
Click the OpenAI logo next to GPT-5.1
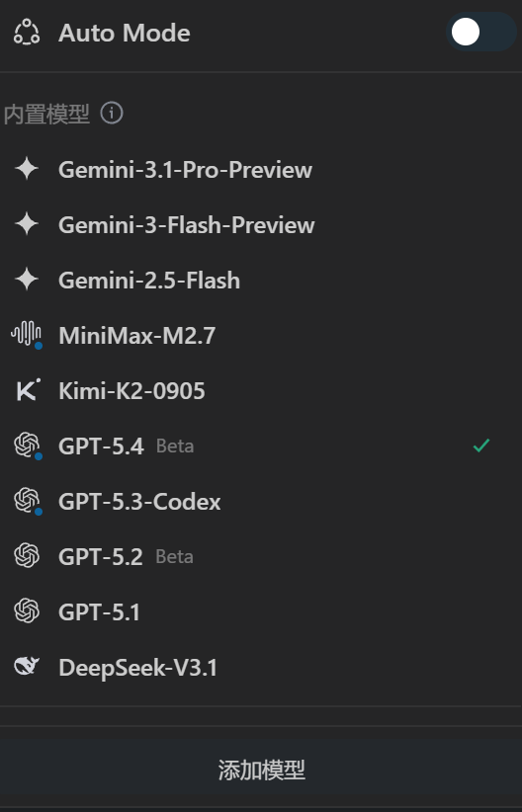(x=27, y=611)
